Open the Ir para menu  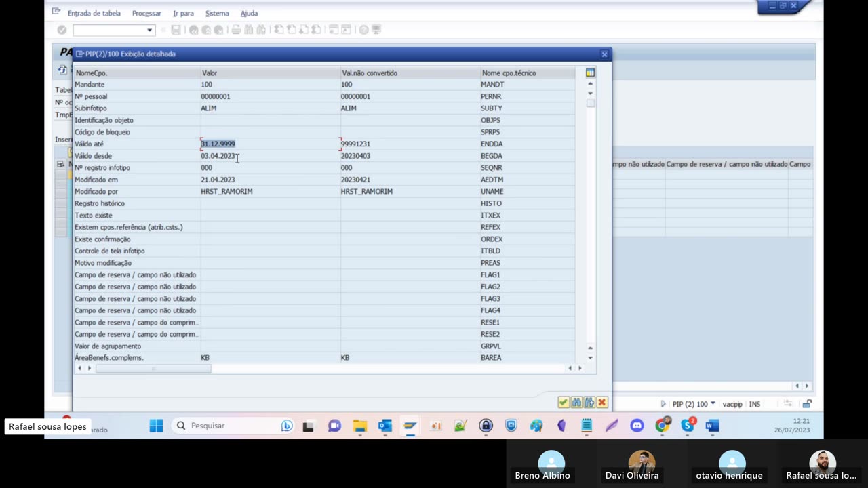pyautogui.click(x=183, y=13)
